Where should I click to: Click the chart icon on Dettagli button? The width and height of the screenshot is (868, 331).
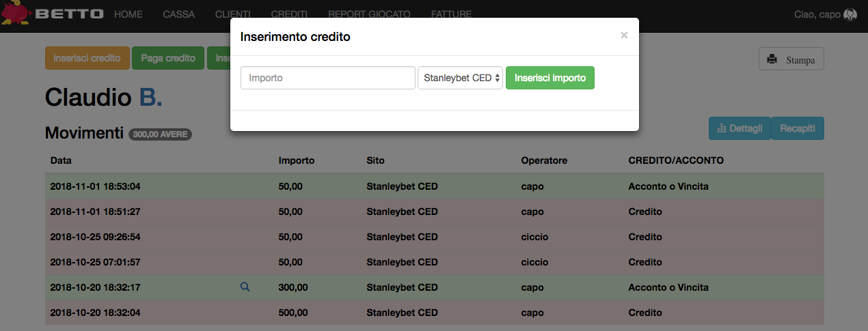pos(721,128)
